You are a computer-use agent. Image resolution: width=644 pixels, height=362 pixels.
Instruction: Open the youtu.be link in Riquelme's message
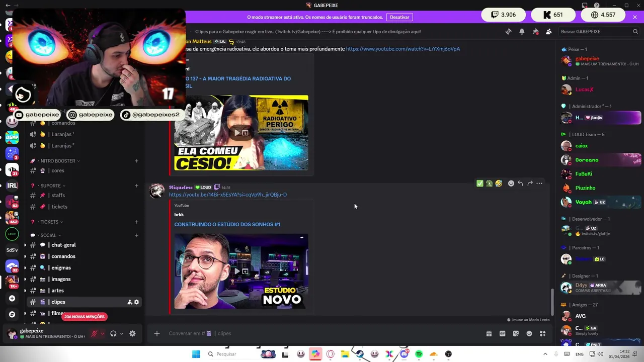[228, 195]
